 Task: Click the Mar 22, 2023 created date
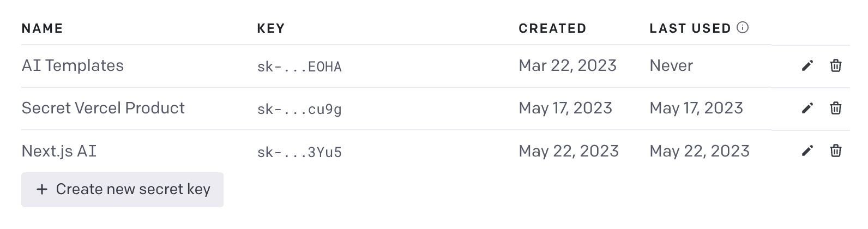(x=568, y=66)
